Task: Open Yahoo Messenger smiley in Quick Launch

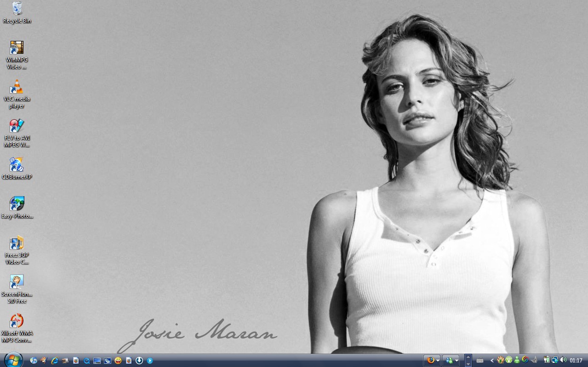Action: click(x=118, y=361)
